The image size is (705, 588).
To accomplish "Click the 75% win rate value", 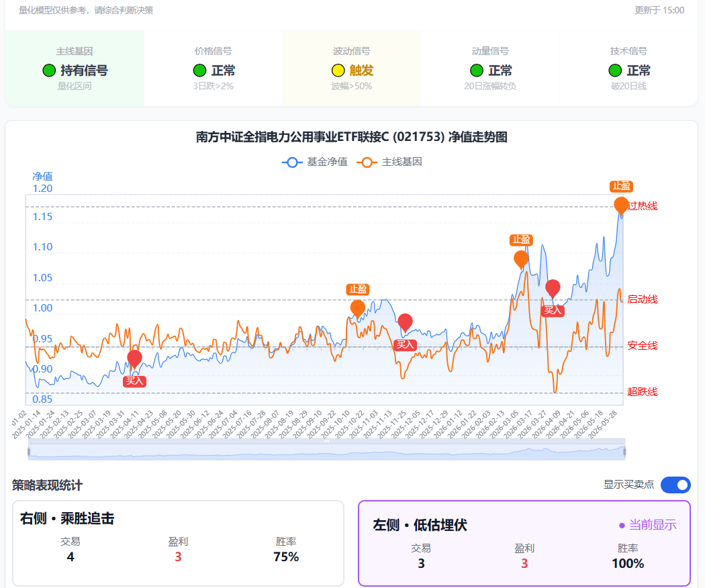I will tap(286, 557).
